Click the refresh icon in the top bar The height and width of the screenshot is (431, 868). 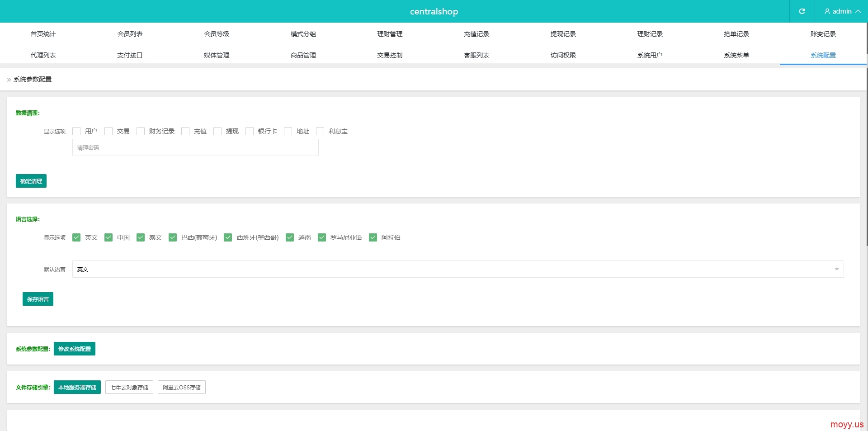coord(802,11)
